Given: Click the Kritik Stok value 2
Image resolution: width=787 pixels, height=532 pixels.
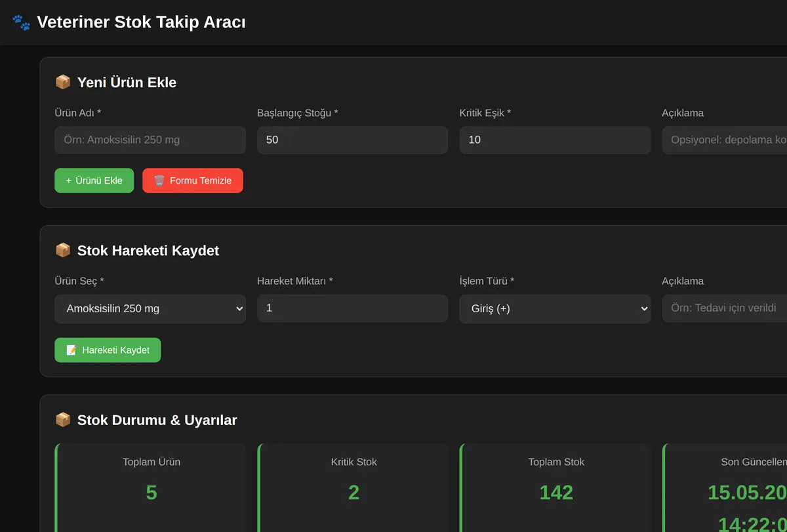Looking at the screenshot, I should coord(353,493).
